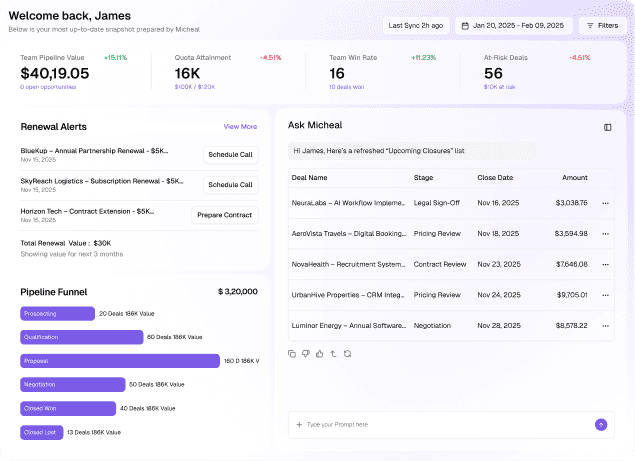635x461 pixels.
Task: Open the more options menu for NovaHealth row
Action: pos(605,265)
